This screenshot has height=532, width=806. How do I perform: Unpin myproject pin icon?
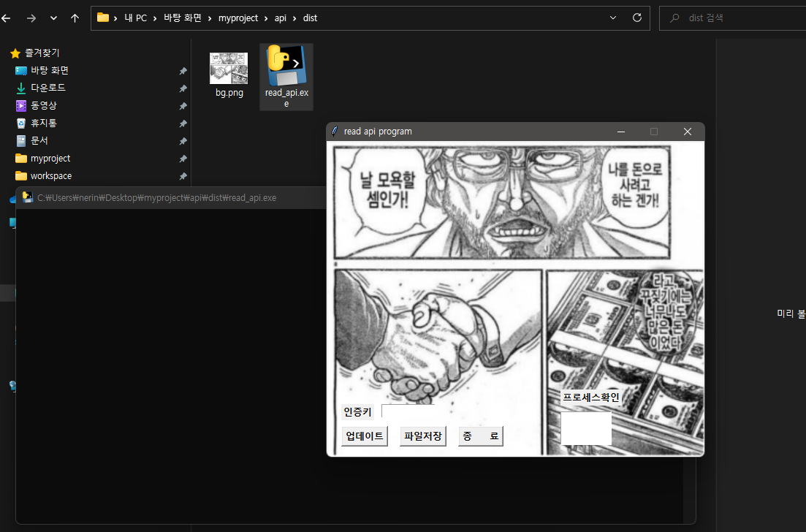[x=183, y=159]
